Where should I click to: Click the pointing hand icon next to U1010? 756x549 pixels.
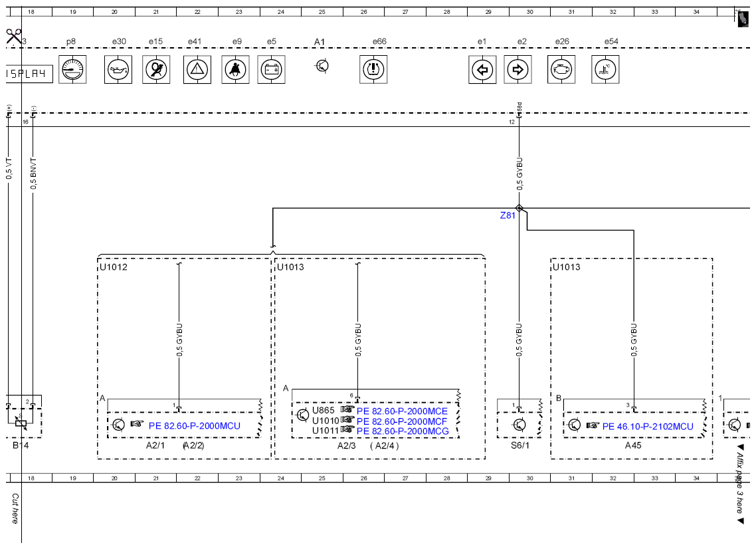click(347, 419)
